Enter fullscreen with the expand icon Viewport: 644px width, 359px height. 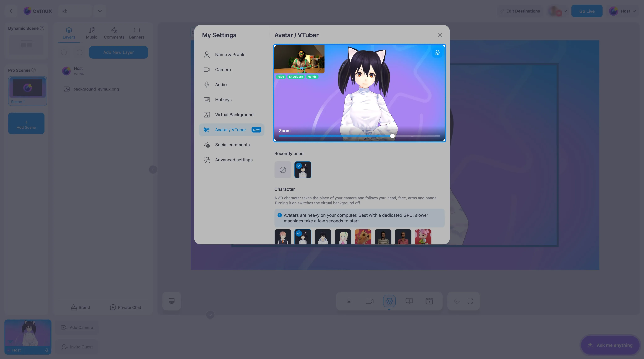coord(470,301)
